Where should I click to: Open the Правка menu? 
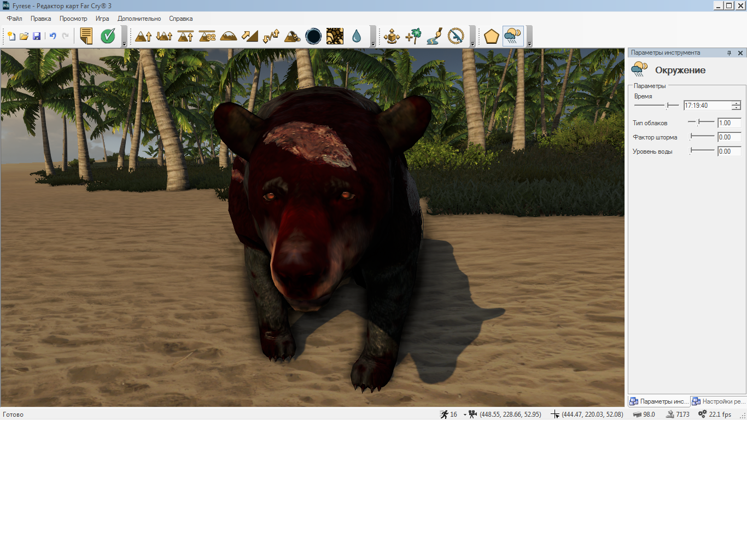(41, 19)
